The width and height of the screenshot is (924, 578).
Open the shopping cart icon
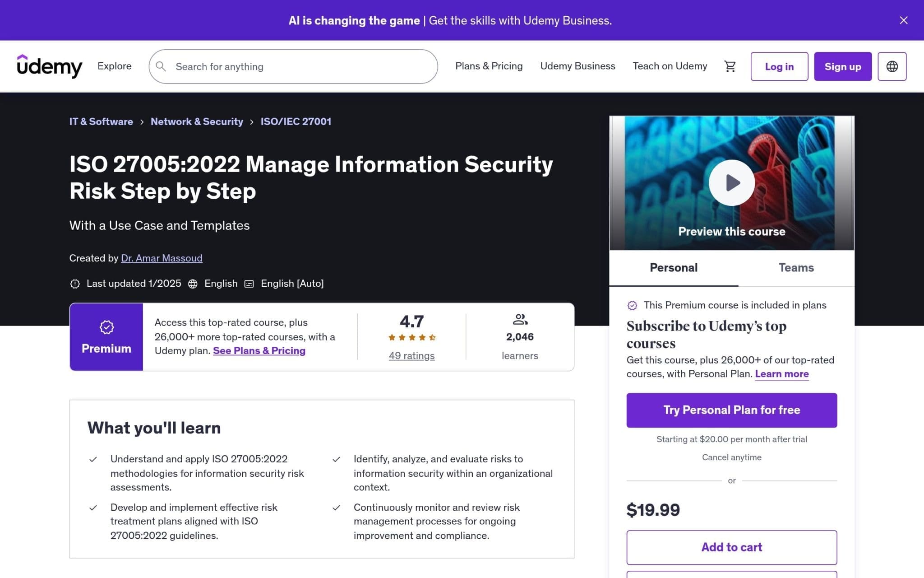tap(730, 66)
